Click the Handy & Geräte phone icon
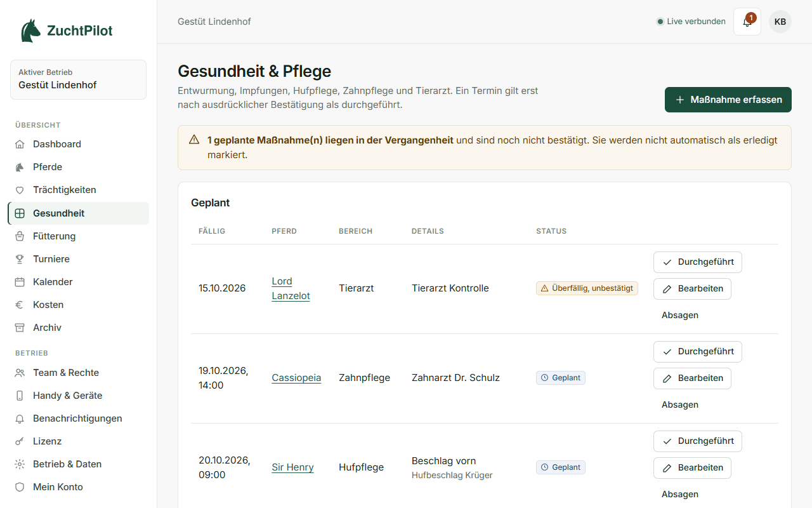812x508 pixels. tap(20, 396)
